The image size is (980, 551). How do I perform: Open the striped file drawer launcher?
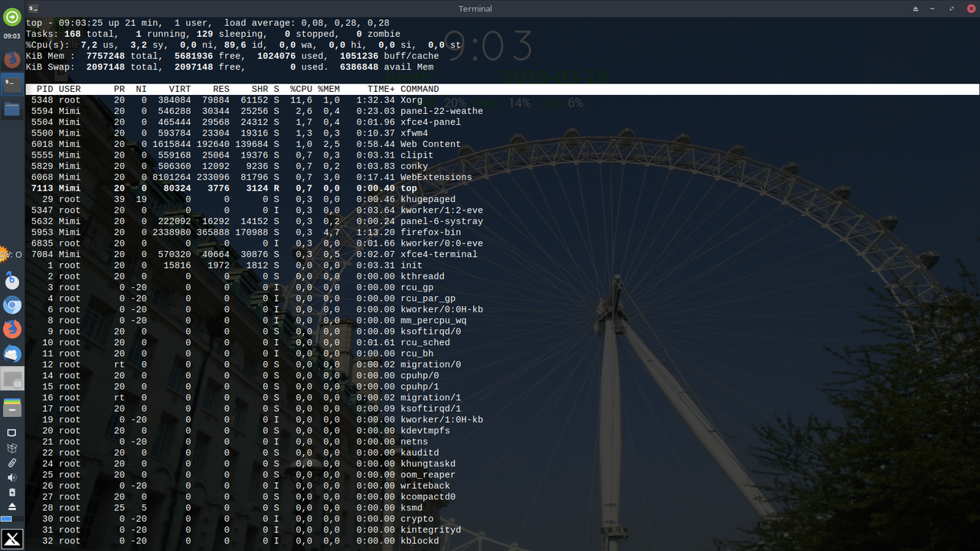(11, 406)
